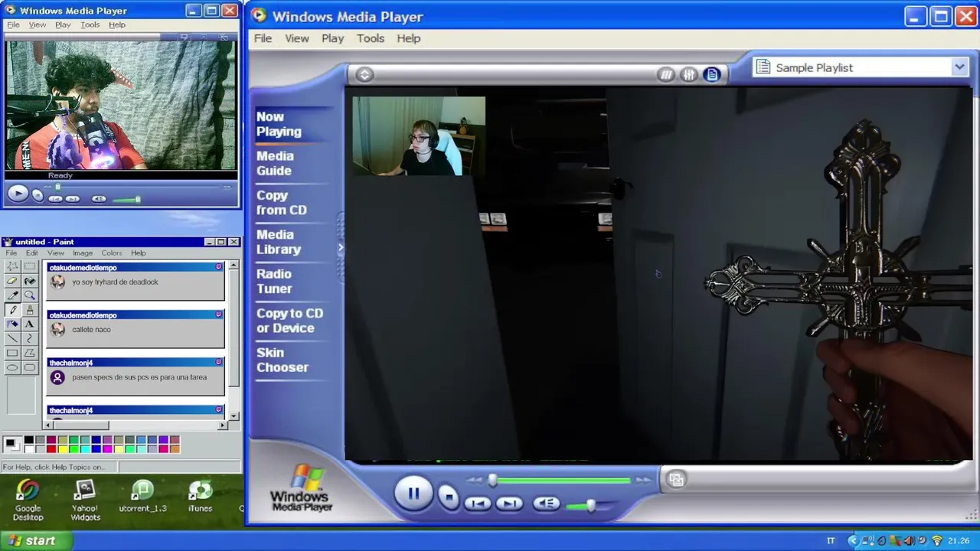Toggle the playlist pane button in Now Playing
The height and width of the screenshot is (551, 980).
tap(713, 74)
